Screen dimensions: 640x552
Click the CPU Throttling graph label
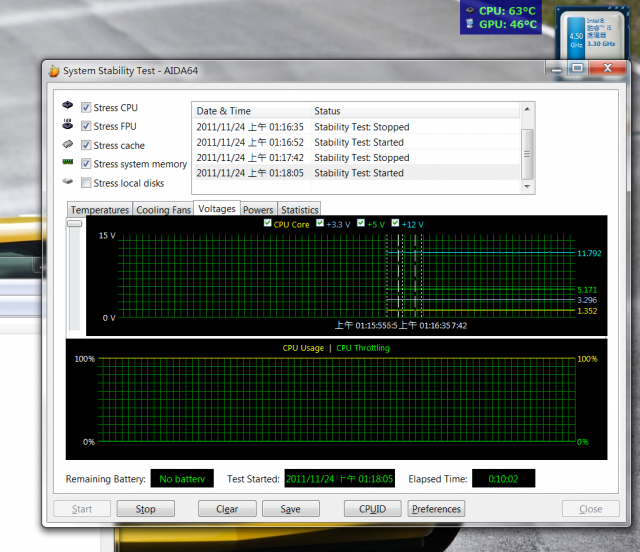tap(363, 348)
